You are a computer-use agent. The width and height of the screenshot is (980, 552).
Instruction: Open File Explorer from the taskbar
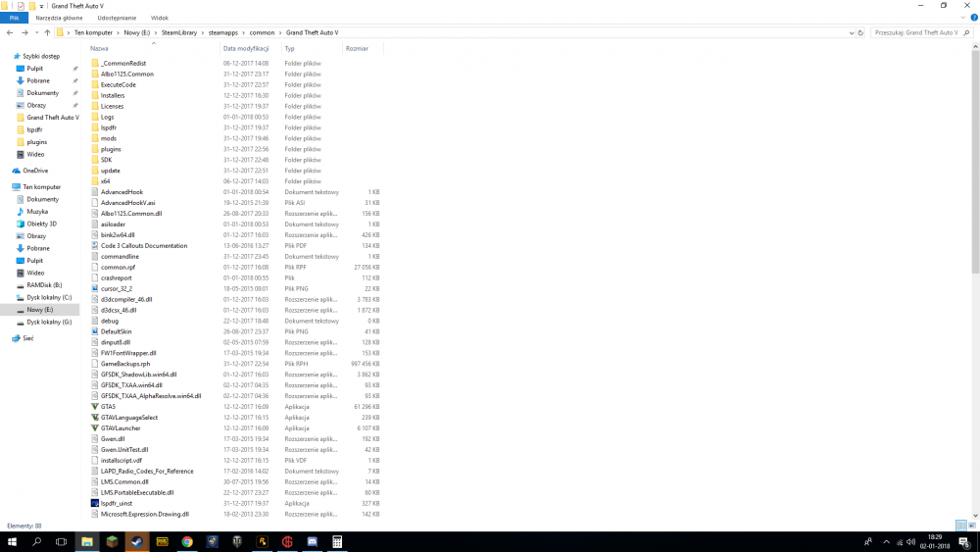(87, 542)
